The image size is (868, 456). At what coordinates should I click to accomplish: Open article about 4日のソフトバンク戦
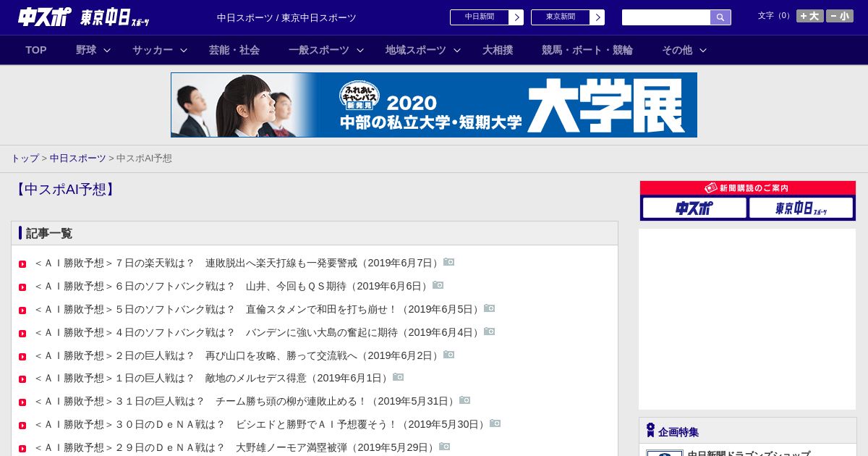(x=258, y=332)
